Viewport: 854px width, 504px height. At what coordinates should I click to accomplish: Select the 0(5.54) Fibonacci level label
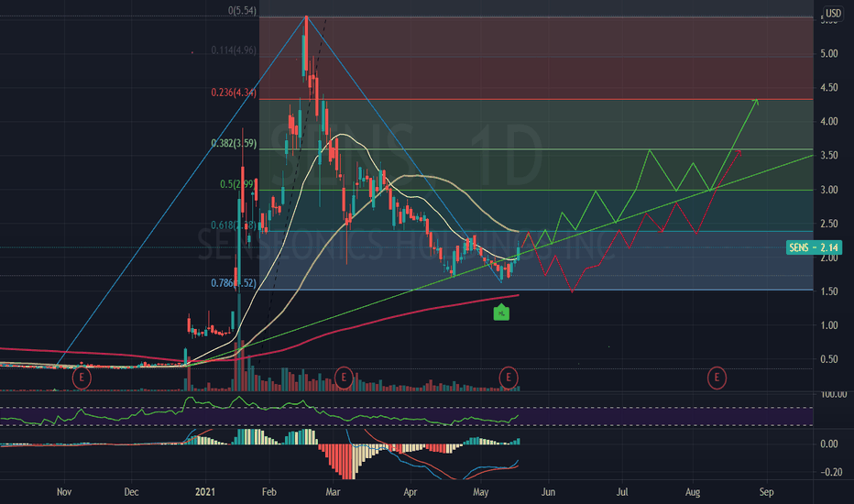pos(243,10)
